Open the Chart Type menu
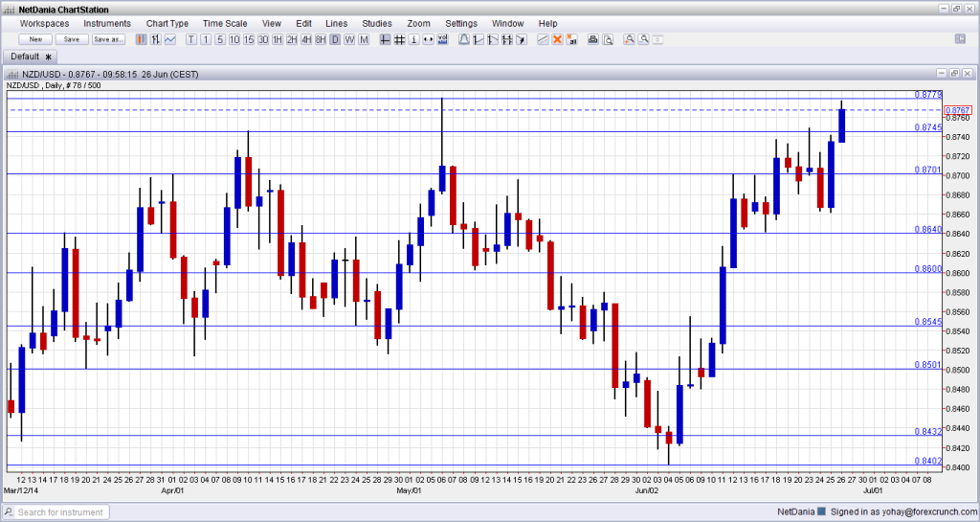Screen dimensions: 980x522 167,23
